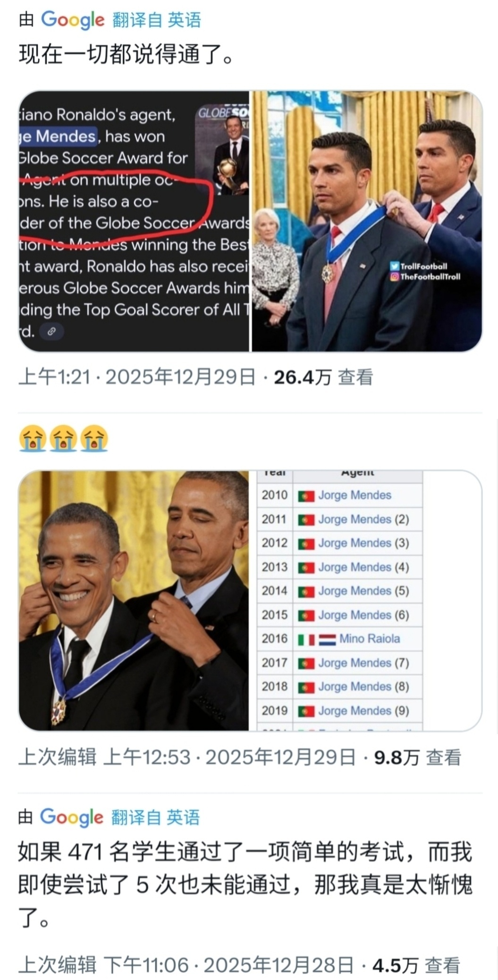The image size is (498, 980).
Task: Open the top '翻译自 英语' translation link
Action: point(157,20)
